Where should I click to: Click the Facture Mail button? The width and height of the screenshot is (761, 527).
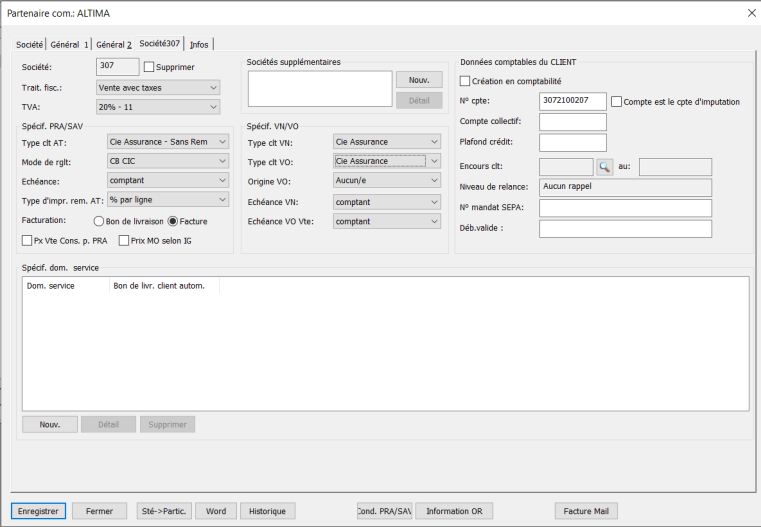tap(586, 511)
